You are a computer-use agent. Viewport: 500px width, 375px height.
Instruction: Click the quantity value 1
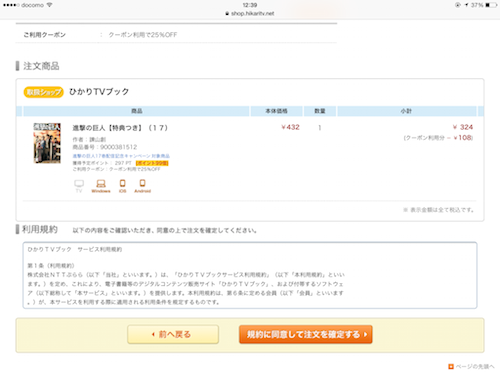point(320,128)
